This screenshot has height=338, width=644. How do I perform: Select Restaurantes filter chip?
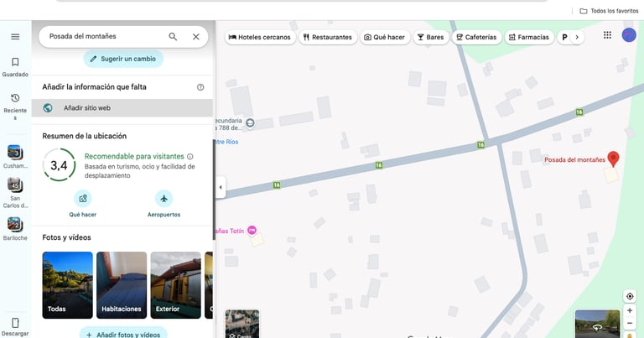pyautogui.click(x=328, y=37)
